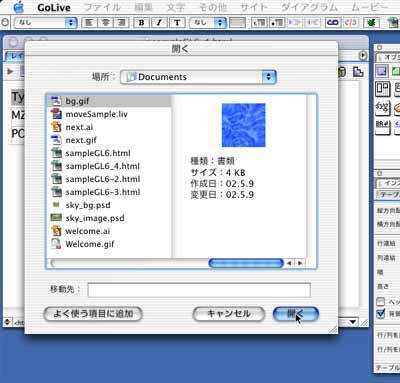The width and height of the screenshot is (400, 383).
Task: Click the link (chain) icon in toolbar
Action: [x=332, y=22]
